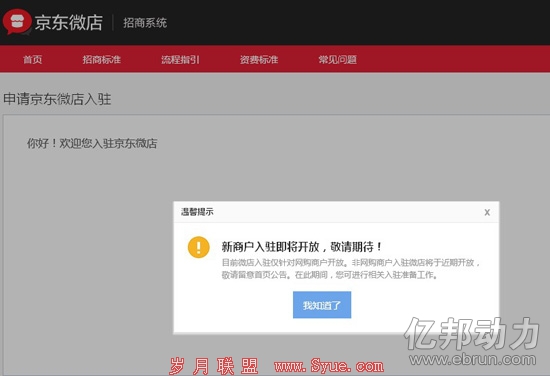Confirm with the 我知道了 button

click(322, 305)
